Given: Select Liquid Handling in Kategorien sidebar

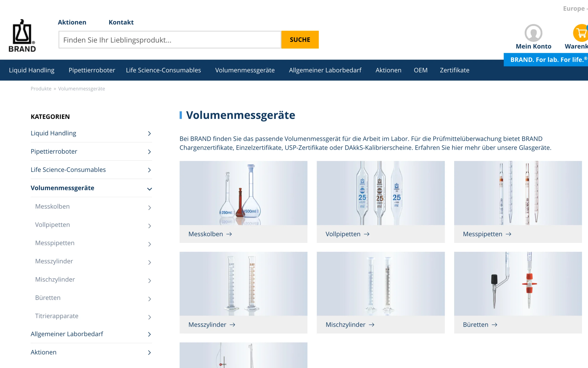Looking at the screenshot, I should pyautogui.click(x=54, y=133).
